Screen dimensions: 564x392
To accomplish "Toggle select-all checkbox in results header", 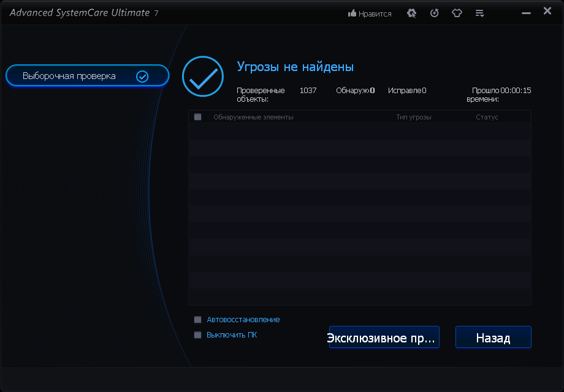I will coord(197,117).
